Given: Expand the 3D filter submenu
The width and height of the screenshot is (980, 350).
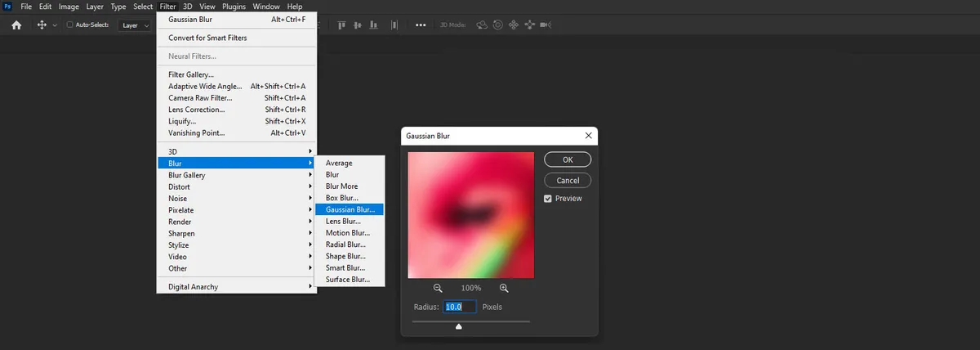Looking at the screenshot, I should point(237,151).
